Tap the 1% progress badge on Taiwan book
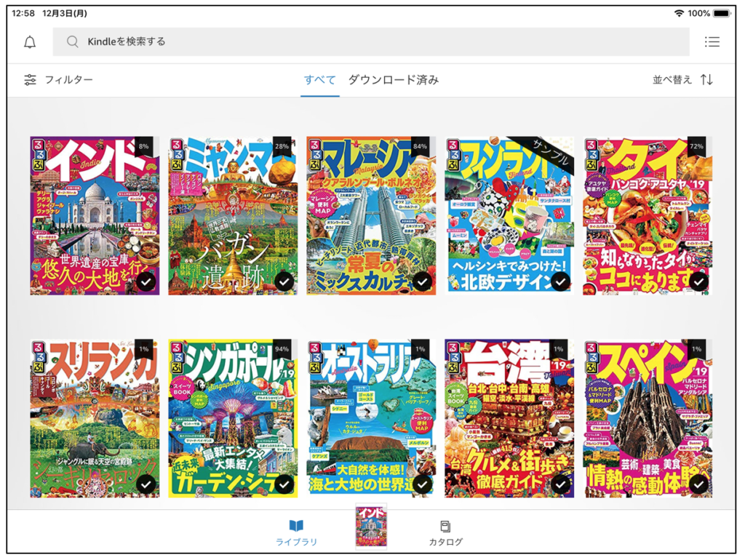Screen dimensions: 745x560 (x=558, y=349)
